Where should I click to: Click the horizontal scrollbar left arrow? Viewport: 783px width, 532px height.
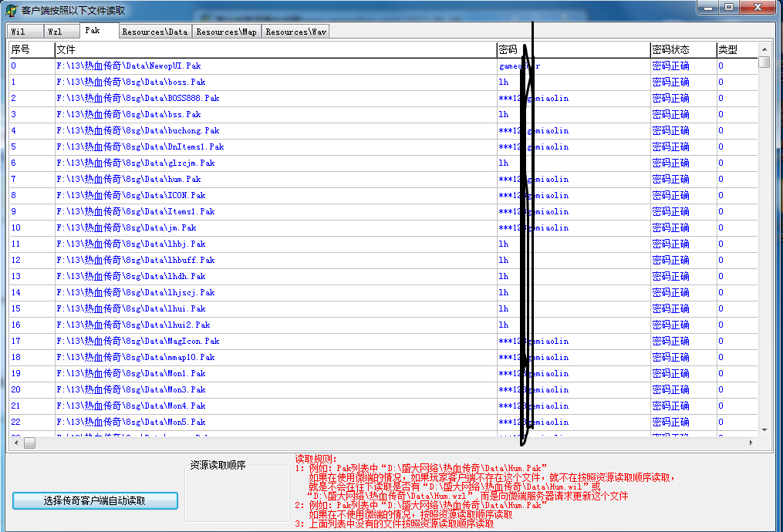pos(16,443)
